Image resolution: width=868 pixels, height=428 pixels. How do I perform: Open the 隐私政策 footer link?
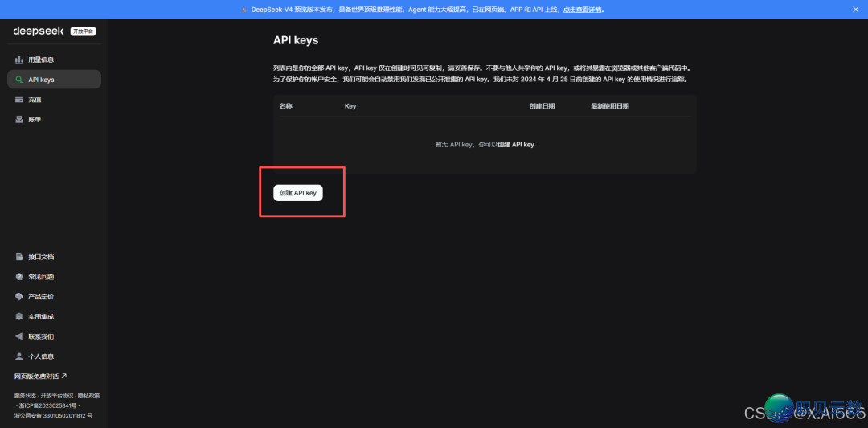click(88, 396)
